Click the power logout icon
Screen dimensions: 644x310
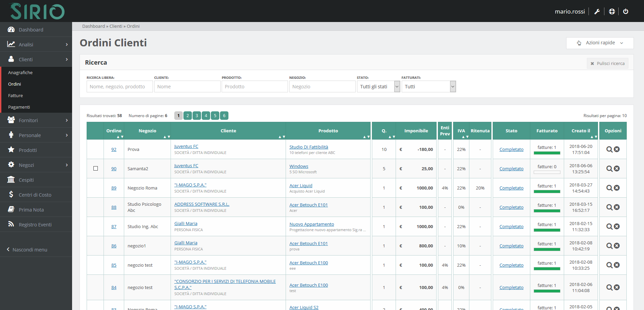coord(626,12)
